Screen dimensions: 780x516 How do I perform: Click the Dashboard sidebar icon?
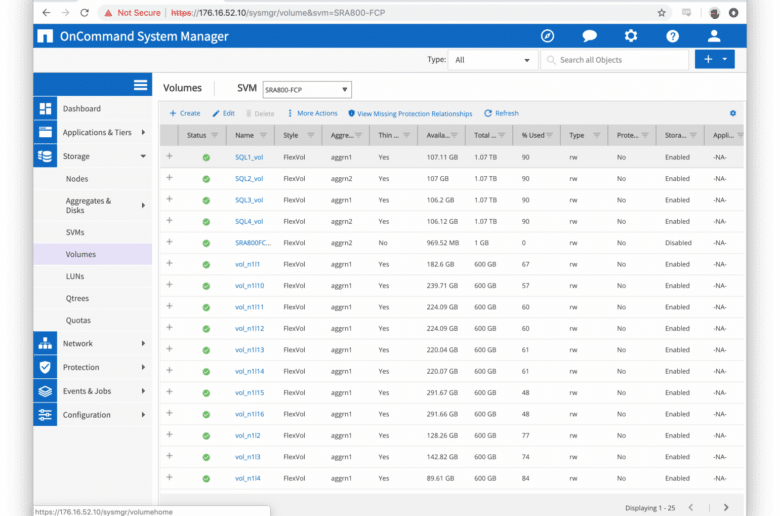click(x=45, y=108)
